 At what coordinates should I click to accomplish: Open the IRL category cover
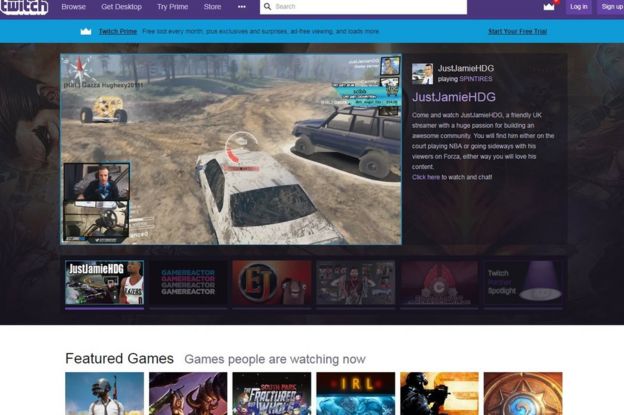tap(356, 394)
